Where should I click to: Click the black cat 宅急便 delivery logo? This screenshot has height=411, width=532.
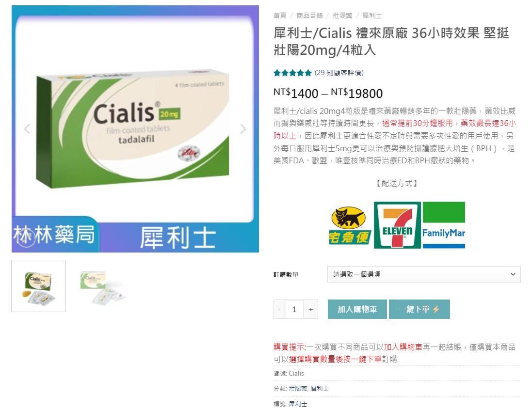point(350,225)
